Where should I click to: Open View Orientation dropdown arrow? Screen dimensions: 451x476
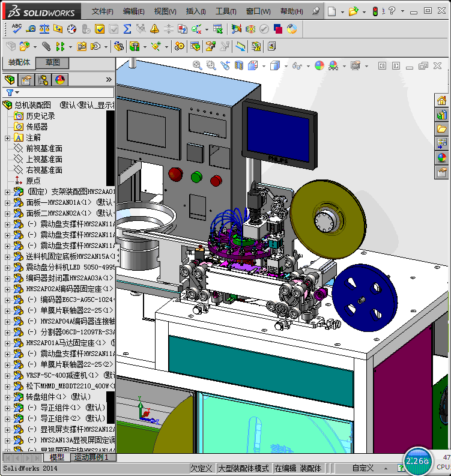264,66
